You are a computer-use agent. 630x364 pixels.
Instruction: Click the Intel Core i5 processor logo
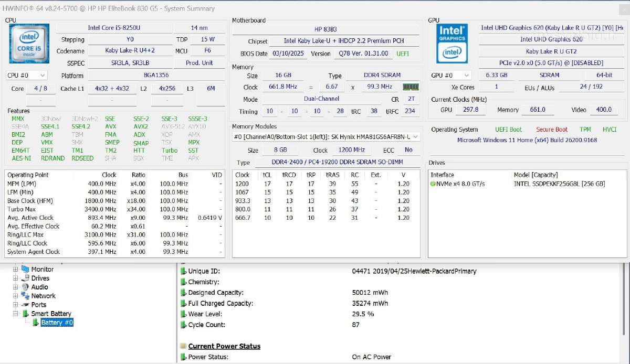(29, 44)
